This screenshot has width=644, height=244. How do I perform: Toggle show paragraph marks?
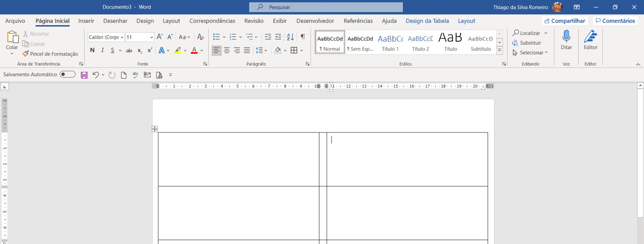coord(302,37)
